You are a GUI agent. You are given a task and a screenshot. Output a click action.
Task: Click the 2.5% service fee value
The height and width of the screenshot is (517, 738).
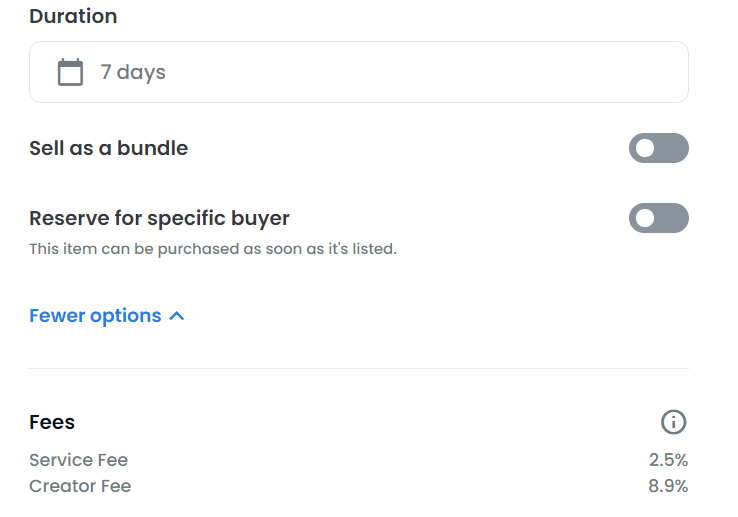pos(668,460)
